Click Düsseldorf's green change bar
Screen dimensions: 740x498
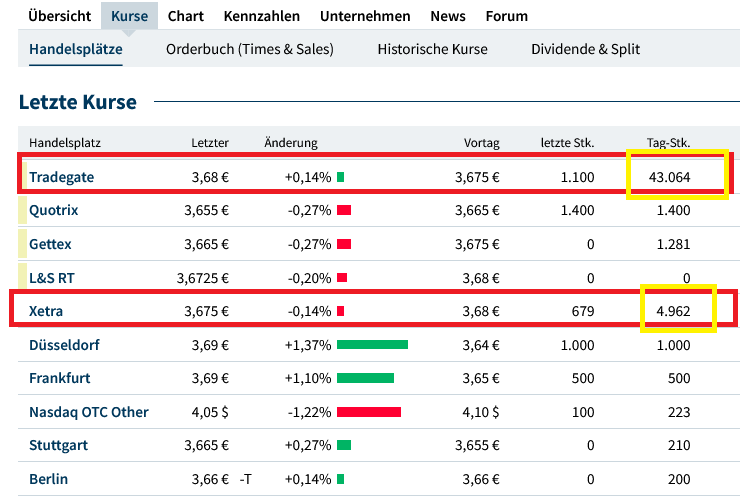[x=372, y=345]
